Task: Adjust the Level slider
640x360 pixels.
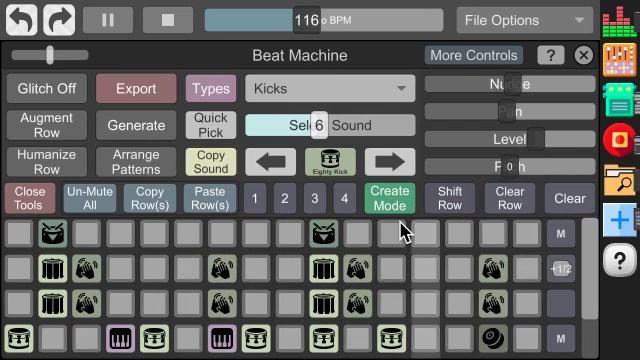Action: [510, 139]
